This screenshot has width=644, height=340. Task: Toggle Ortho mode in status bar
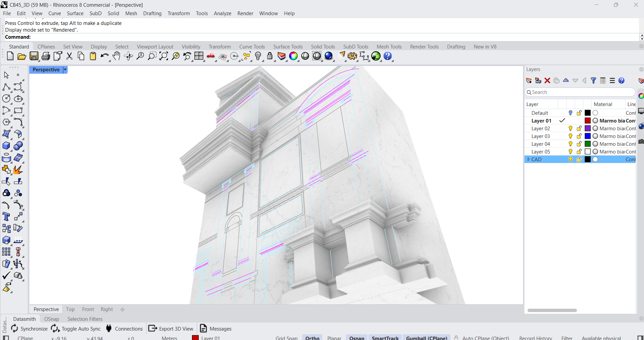pyautogui.click(x=312, y=338)
